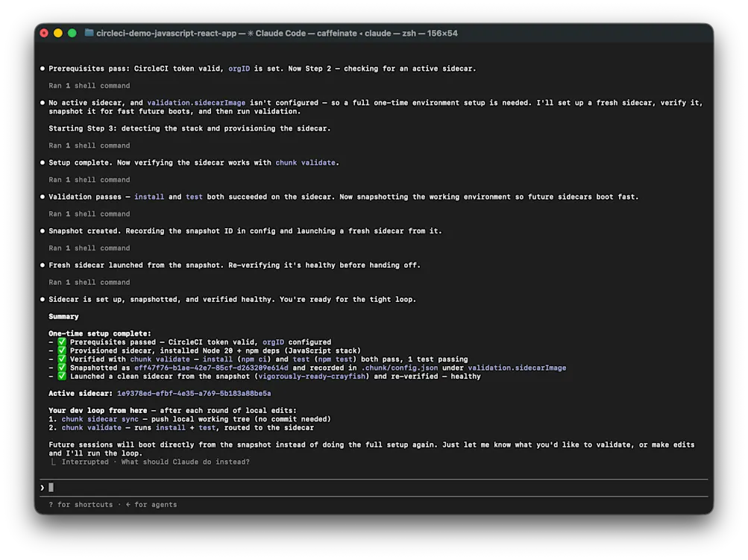Click 'npm ci' in the Verified line
The width and height of the screenshot is (748, 560).
(254, 359)
